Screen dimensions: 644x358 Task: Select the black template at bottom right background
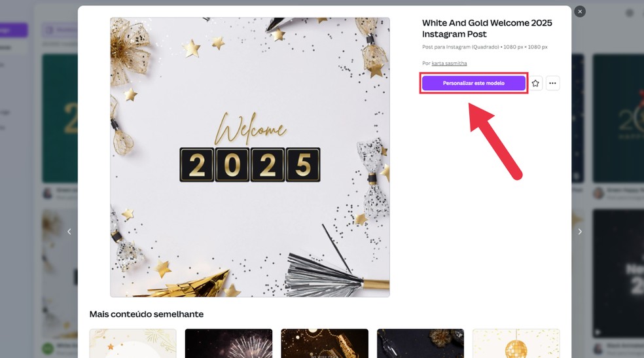click(618, 273)
